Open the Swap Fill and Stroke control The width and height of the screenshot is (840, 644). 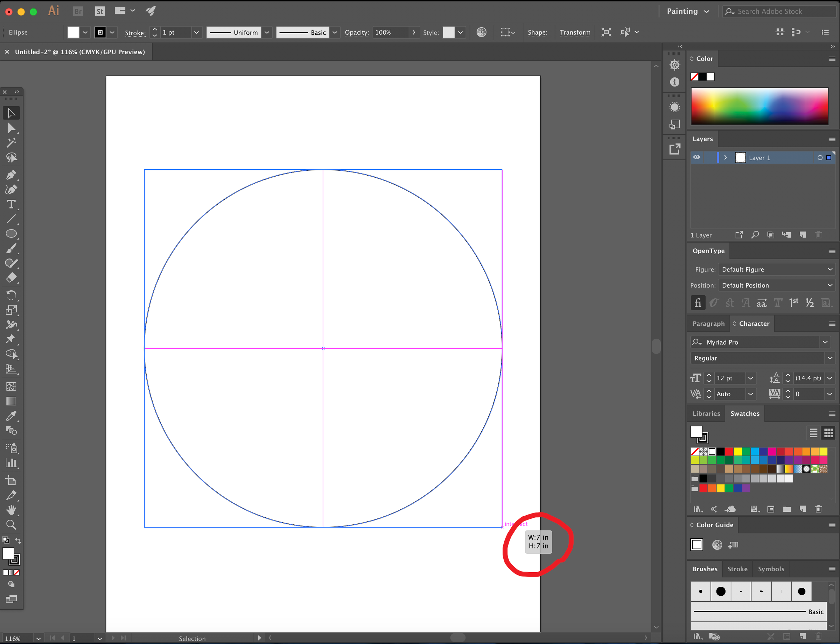[x=18, y=540]
